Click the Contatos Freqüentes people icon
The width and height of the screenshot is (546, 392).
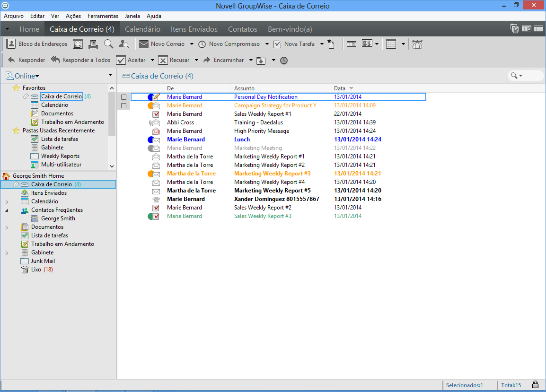[25, 210]
